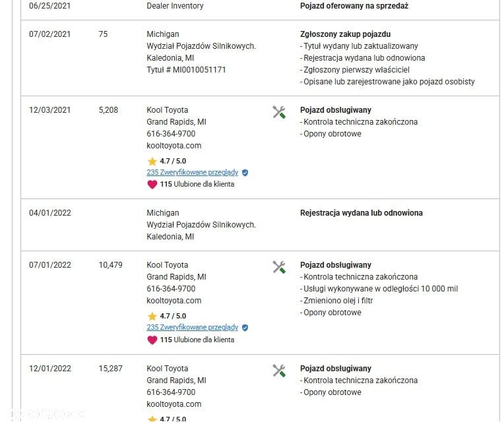Image resolution: width=504 pixels, height=426 pixels.
Task: Click the Pojazd oferowany na sprzedaż heading
Action: coord(354,6)
